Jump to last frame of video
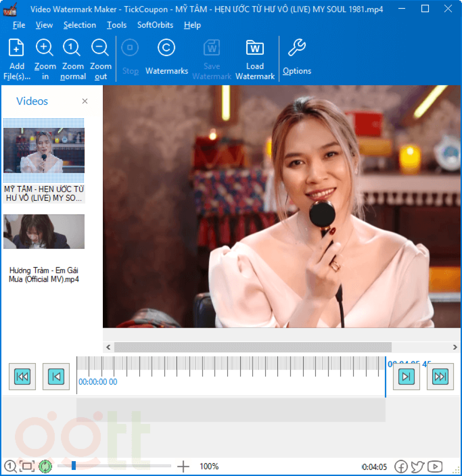This screenshot has width=462, height=476. [440, 377]
